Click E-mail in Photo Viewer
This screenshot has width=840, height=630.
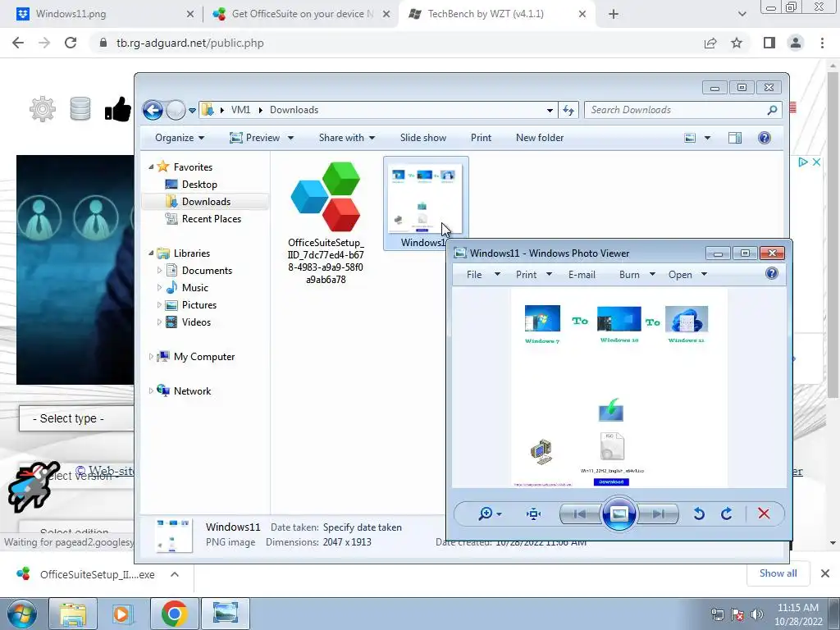582,274
